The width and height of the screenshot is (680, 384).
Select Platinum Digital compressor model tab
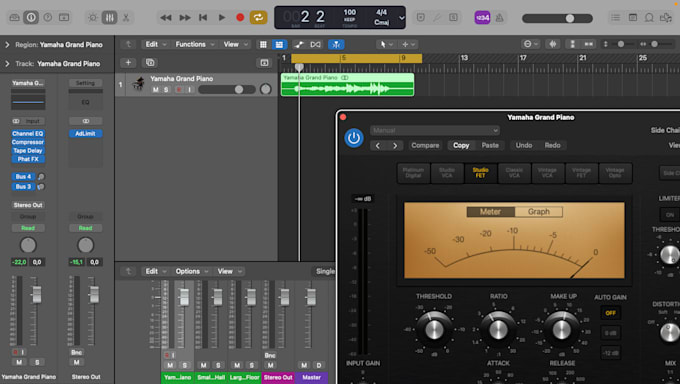(413, 173)
